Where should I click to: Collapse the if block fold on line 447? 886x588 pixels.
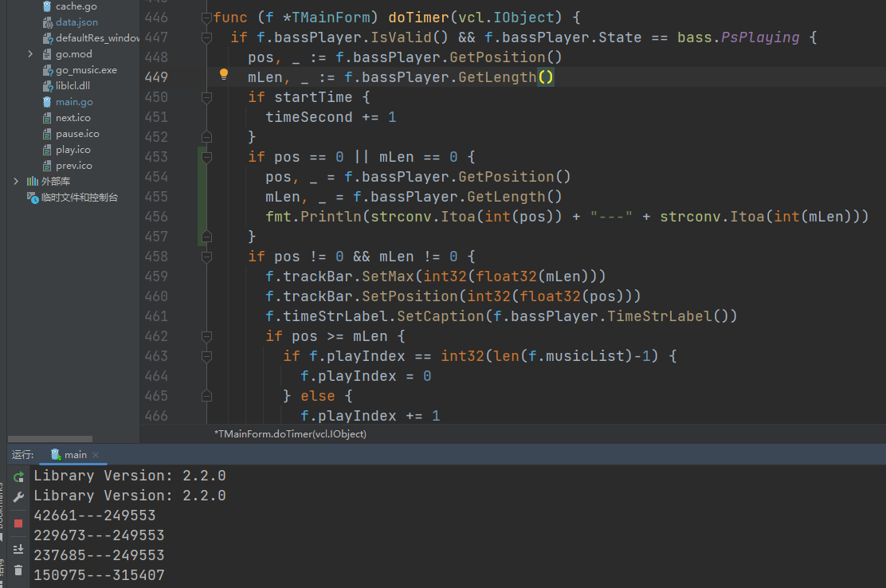(x=207, y=37)
